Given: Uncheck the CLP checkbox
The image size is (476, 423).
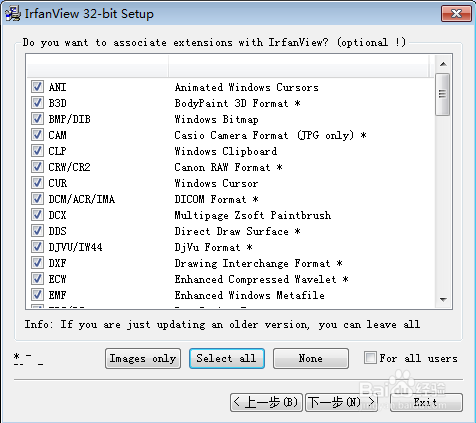Looking at the screenshot, I should 37,151.
